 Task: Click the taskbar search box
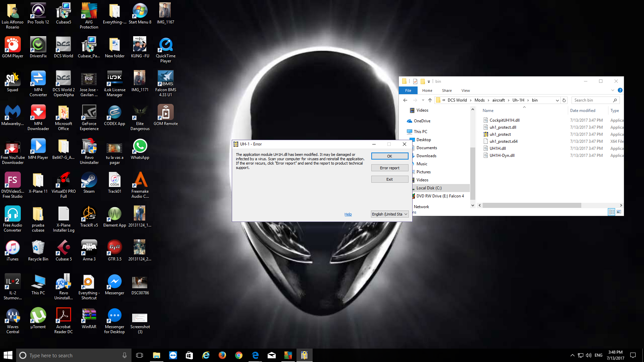click(x=73, y=355)
